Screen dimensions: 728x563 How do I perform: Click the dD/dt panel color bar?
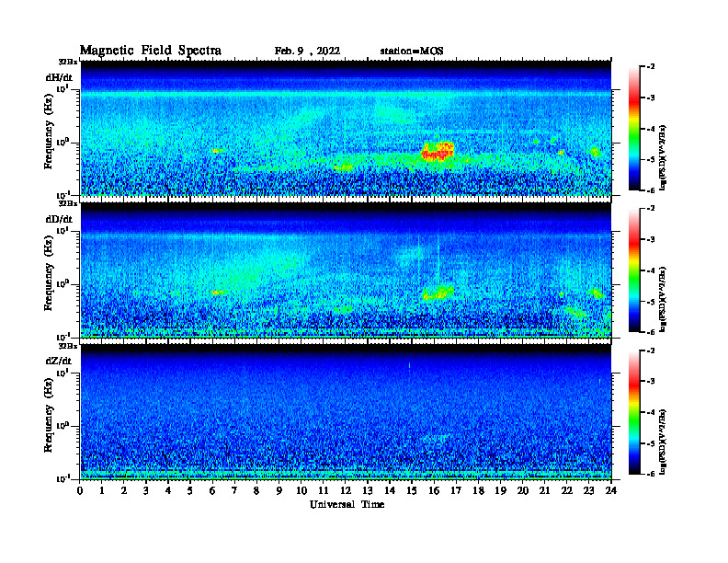point(633,270)
